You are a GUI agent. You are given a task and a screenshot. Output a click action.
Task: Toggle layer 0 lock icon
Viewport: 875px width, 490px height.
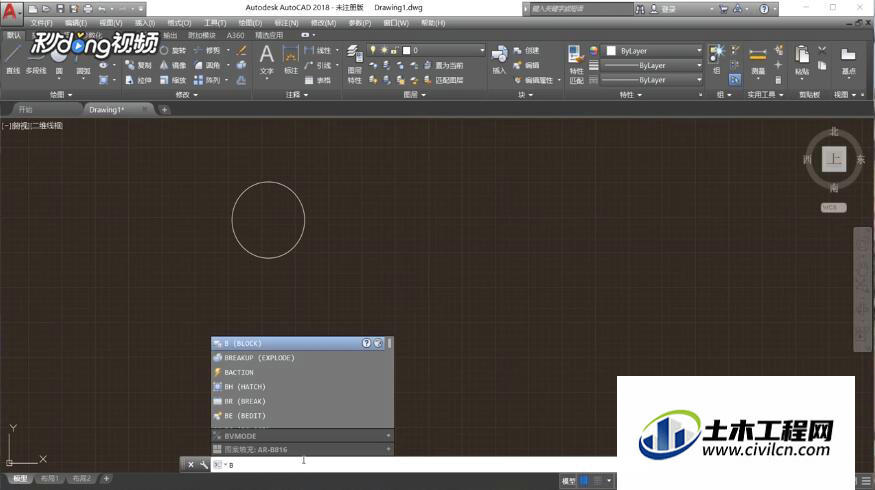(394, 50)
